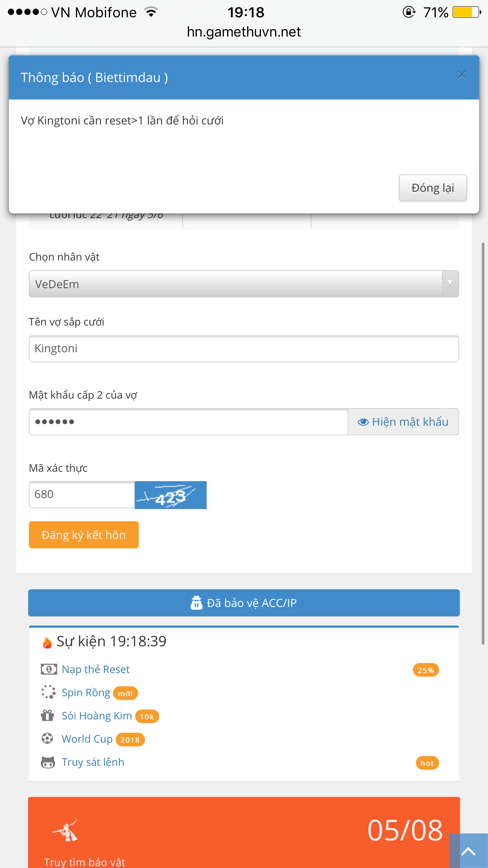Image resolution: width=488 pixels, height=868 pixels.
Task: Submit the Đăng ký kết hôn button
Action: tap(84, 535)
